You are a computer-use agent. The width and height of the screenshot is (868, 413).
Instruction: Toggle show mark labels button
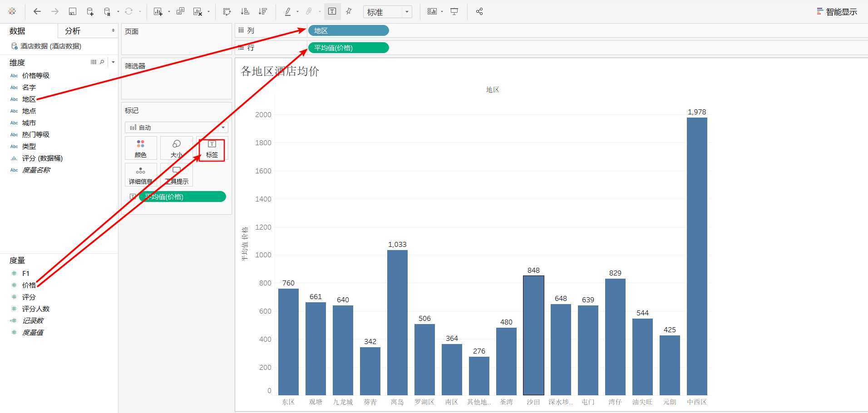click(332, 11)
